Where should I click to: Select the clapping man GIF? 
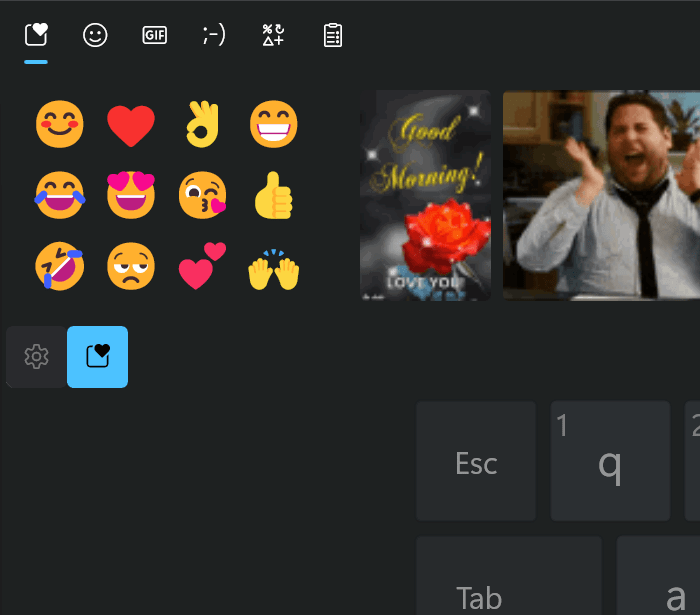click(601, 195)
